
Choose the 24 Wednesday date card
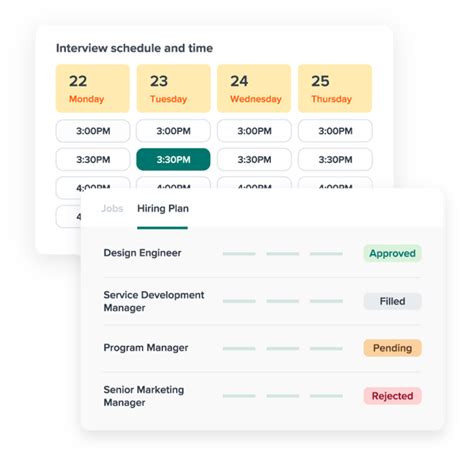[254, 88]
